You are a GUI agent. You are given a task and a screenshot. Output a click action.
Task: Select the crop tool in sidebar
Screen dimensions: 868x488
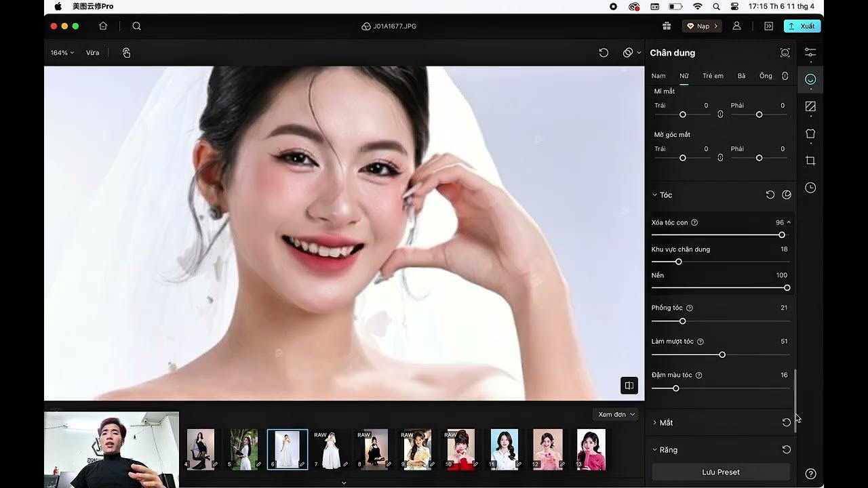(x=810, y=161)
